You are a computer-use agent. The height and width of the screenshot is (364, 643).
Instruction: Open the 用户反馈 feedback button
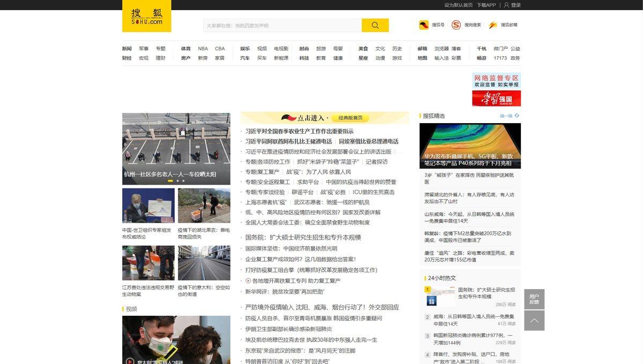point(534,299)
